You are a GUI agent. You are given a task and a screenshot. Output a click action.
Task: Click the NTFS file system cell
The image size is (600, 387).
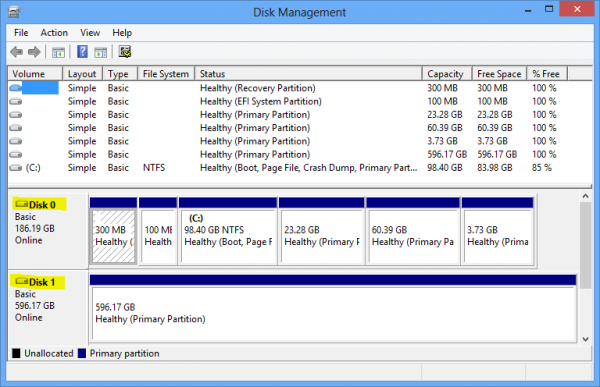pos(154,168)
